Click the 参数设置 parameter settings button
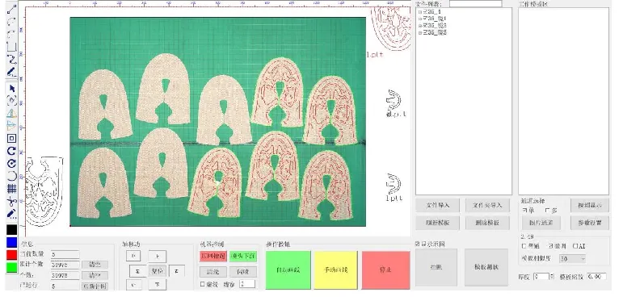644x305 pixels. coord(589,223)
